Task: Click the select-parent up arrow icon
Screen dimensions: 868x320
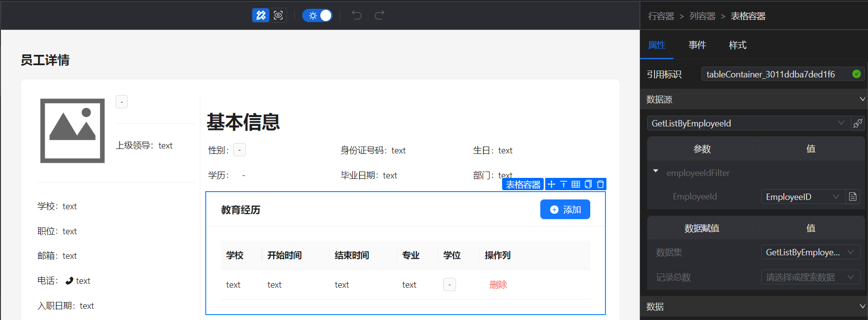Action: click(x=564, y=184)
